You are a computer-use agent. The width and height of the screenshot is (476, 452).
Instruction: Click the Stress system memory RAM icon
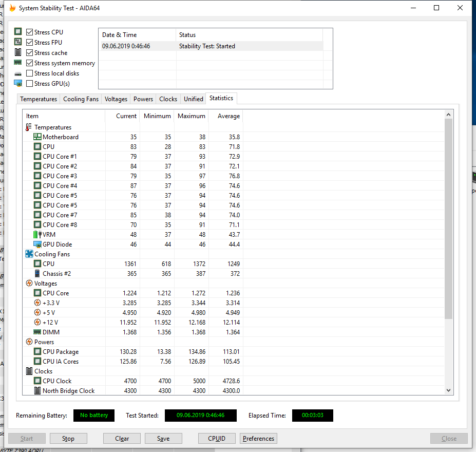pos(18,63)
